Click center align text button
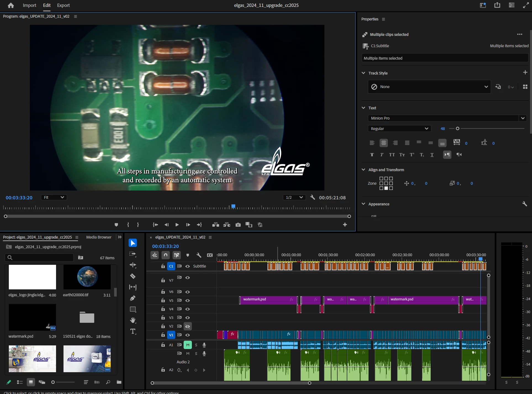Screen dimensions: 532x394 [383, 143]
